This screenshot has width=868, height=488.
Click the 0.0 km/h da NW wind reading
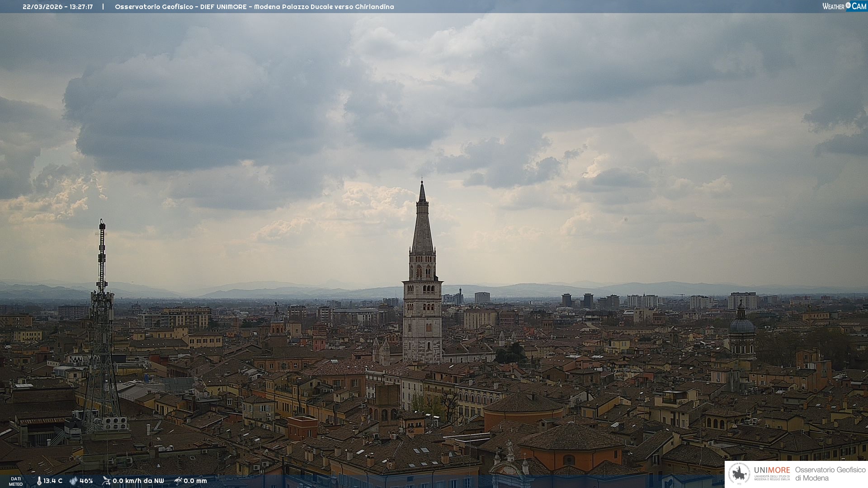tap(138, 481)
